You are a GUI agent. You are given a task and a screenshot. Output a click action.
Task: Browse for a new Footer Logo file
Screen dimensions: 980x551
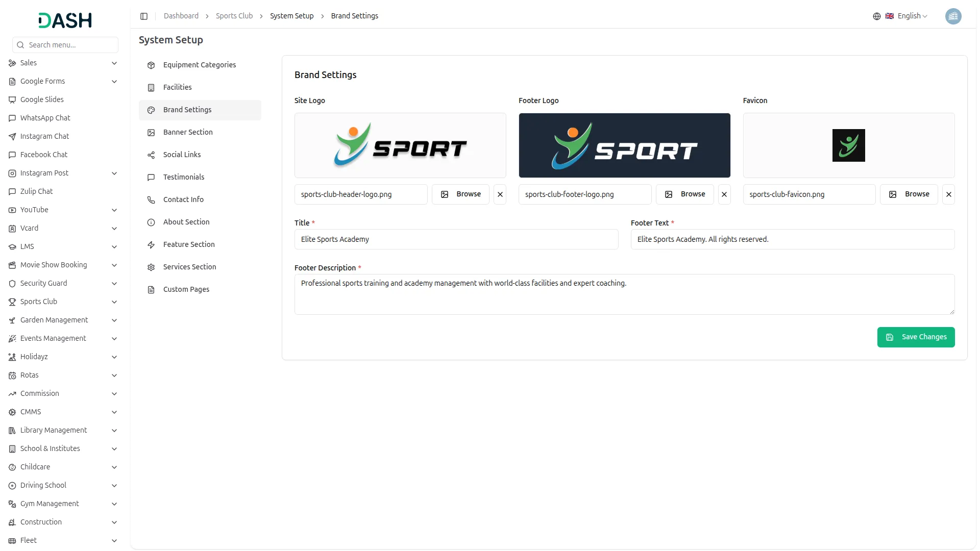[684, 194]
